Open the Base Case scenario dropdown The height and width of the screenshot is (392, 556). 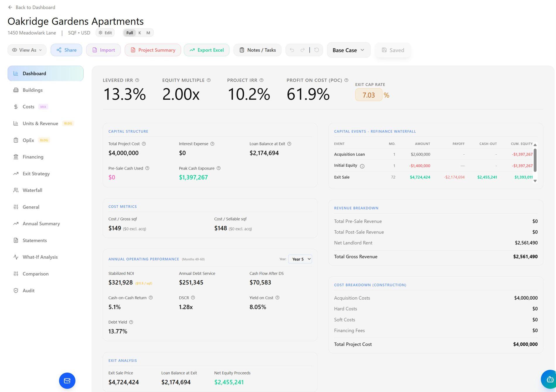click(349, 50)
